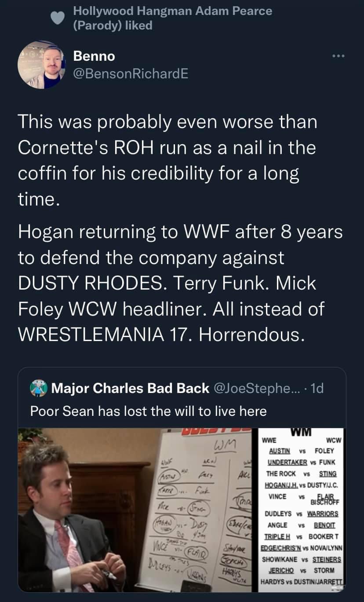This screenshot has width=364, height=602.
Task: Open the WM match card image
Action: point(301,510)
